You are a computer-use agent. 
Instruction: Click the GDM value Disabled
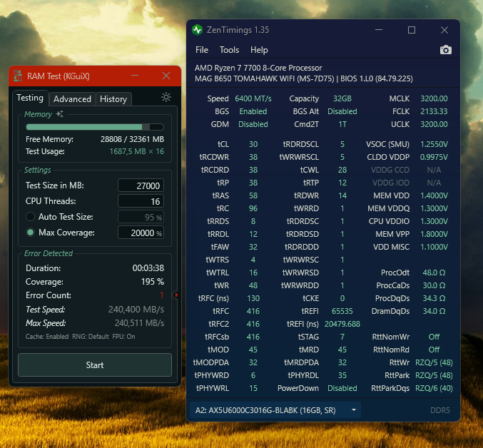pyautogui.click(x=253, y=124)
